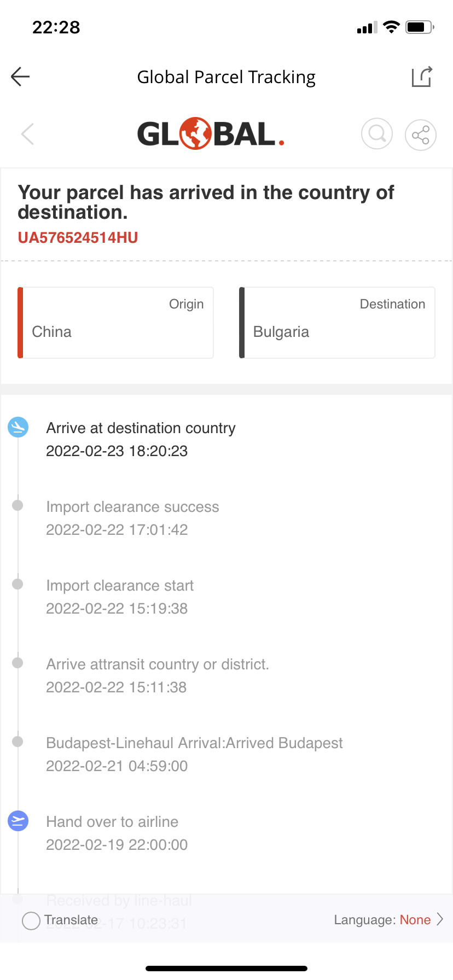The image size is (453, 980).
Task: Tap the back arrow in the header
Action: [x=20, y=77]
